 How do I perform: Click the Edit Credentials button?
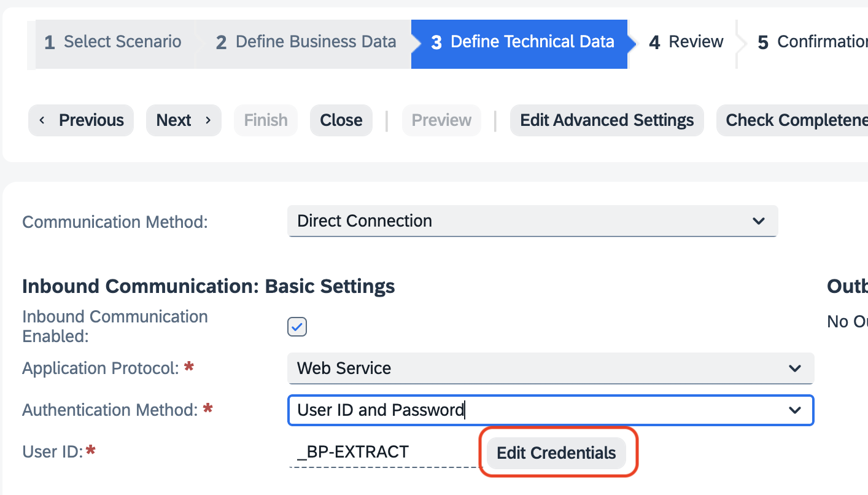[556, 453]
